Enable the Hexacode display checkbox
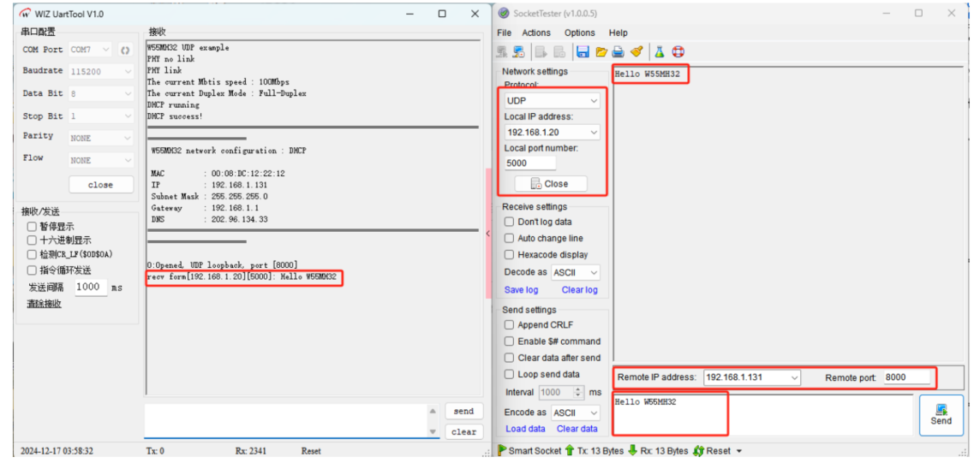The height and width of the screenshot is (463, 980). (510, 254)
